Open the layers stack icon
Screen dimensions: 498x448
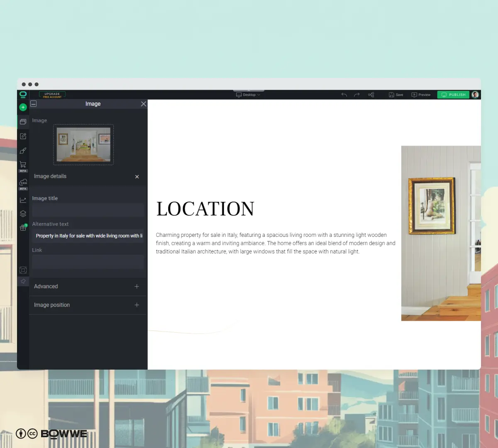click(23, 214)
